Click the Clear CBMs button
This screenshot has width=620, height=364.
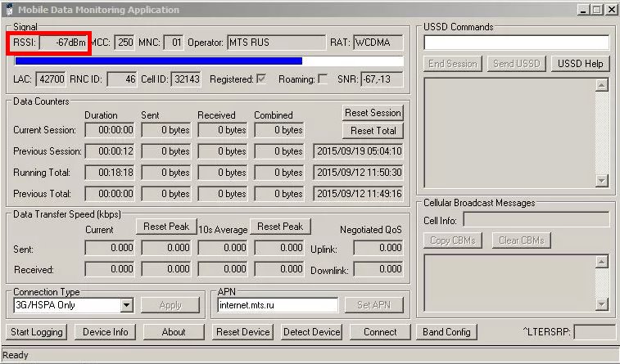(x=522, y=240)
